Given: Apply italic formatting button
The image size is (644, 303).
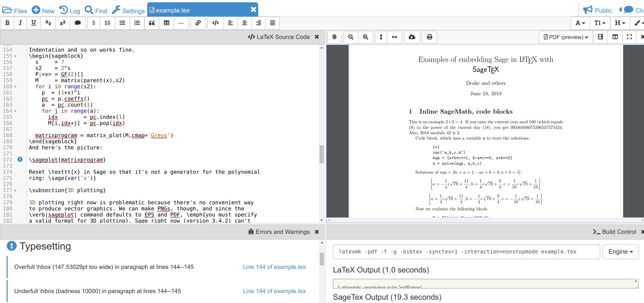Looking at the screenshot, I should 20,23.
